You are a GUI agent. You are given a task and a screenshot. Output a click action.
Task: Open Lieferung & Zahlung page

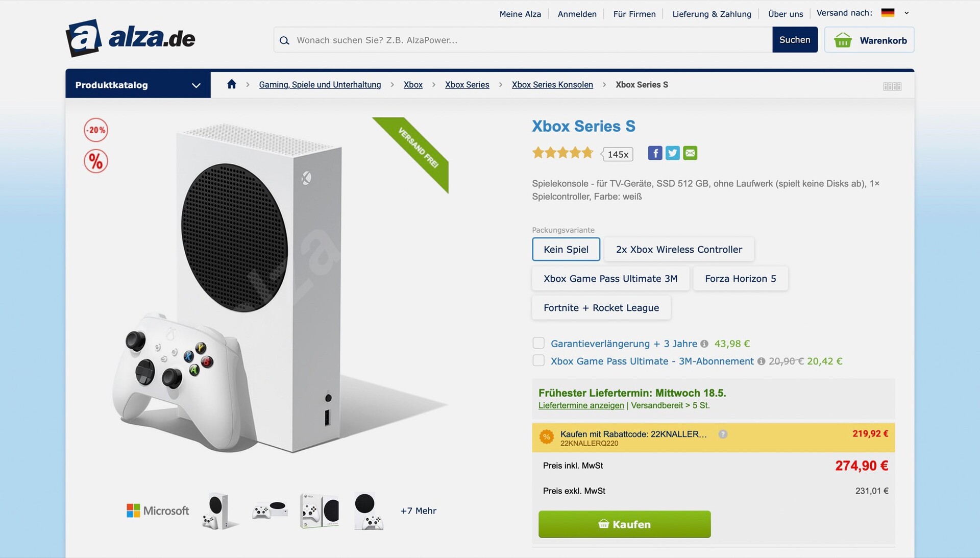coord(712,14)
